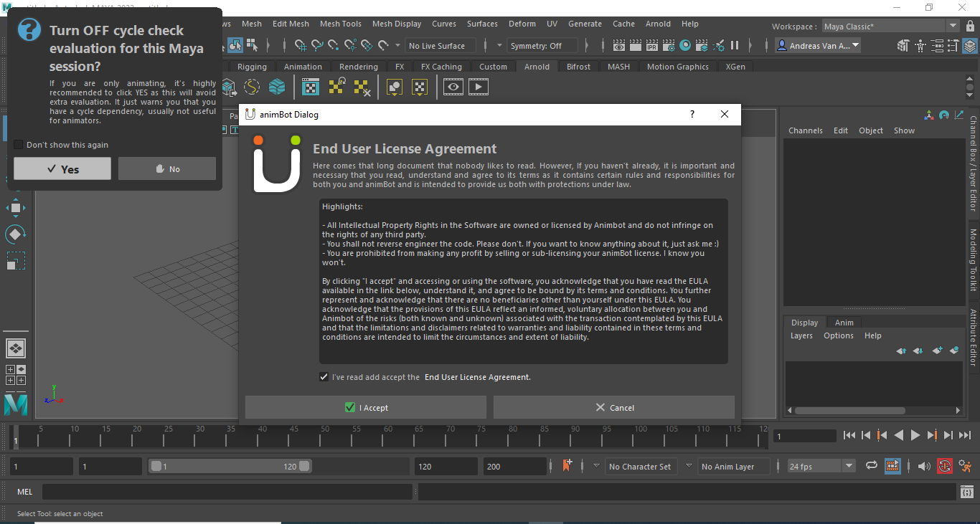This screenshot has width=980, height=524.
Task: Click Arnold RenderView shelf icon
Action: (x=453, y=87)
